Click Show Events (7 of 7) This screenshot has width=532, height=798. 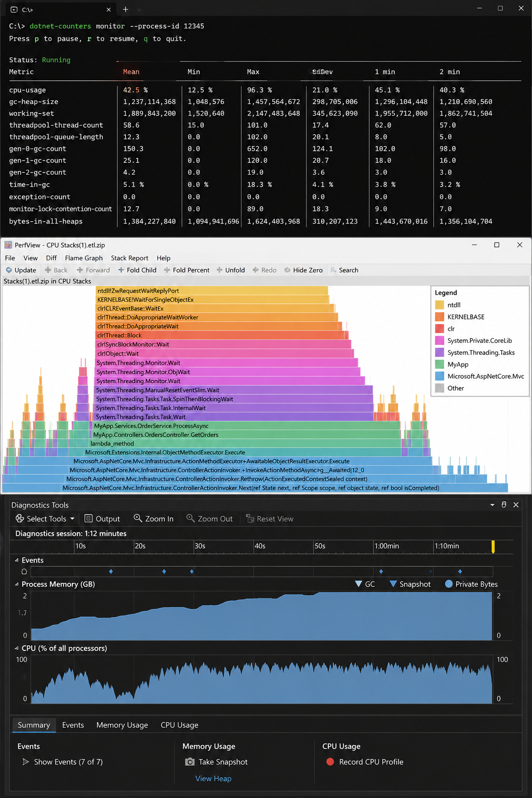(68, 762)
